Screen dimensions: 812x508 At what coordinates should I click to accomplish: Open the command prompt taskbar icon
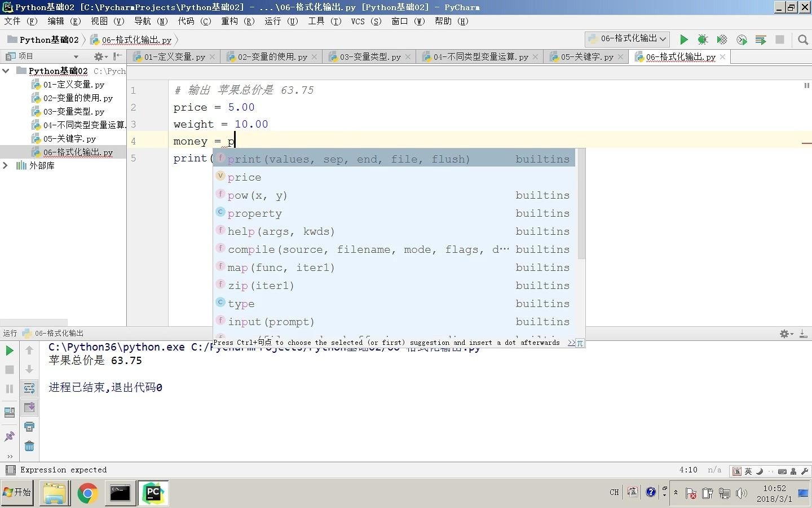tap(120, 493)
